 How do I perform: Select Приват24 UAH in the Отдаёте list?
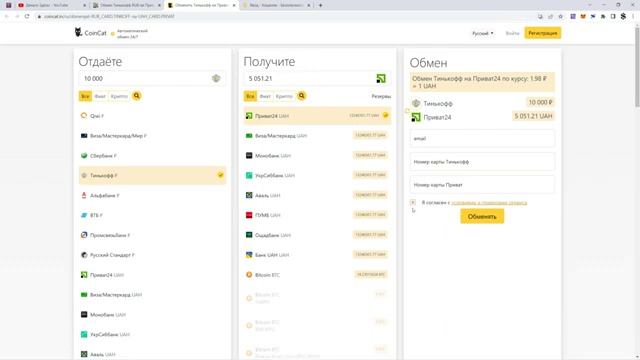coord(152,275)
